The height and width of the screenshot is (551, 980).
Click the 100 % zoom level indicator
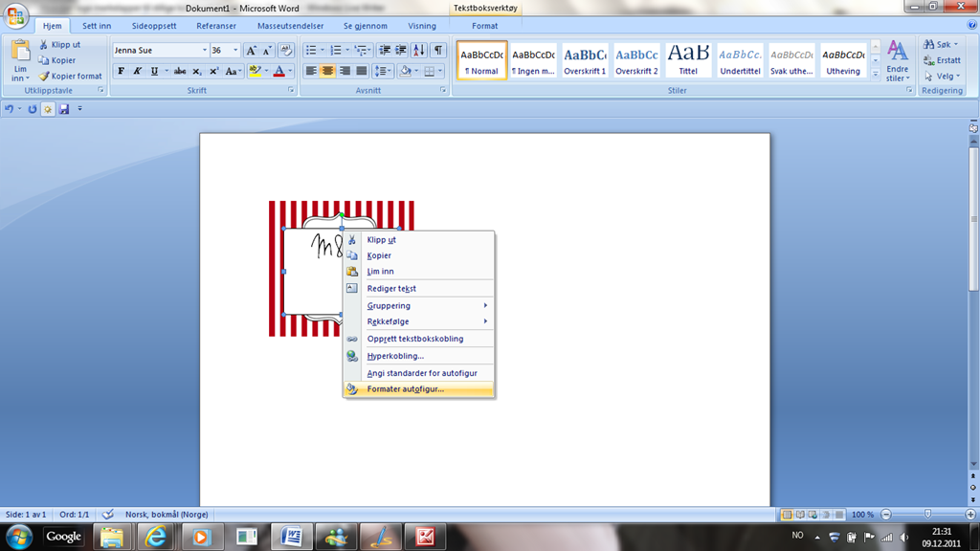pyautogui.click(x=862, y=515)
